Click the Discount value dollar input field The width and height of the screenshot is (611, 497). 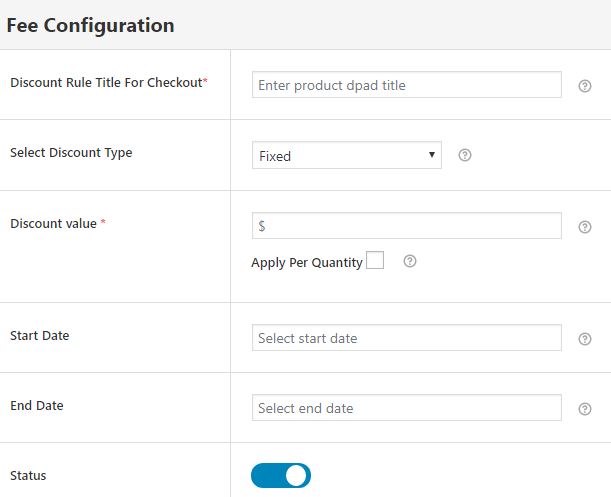pos(406,226)
